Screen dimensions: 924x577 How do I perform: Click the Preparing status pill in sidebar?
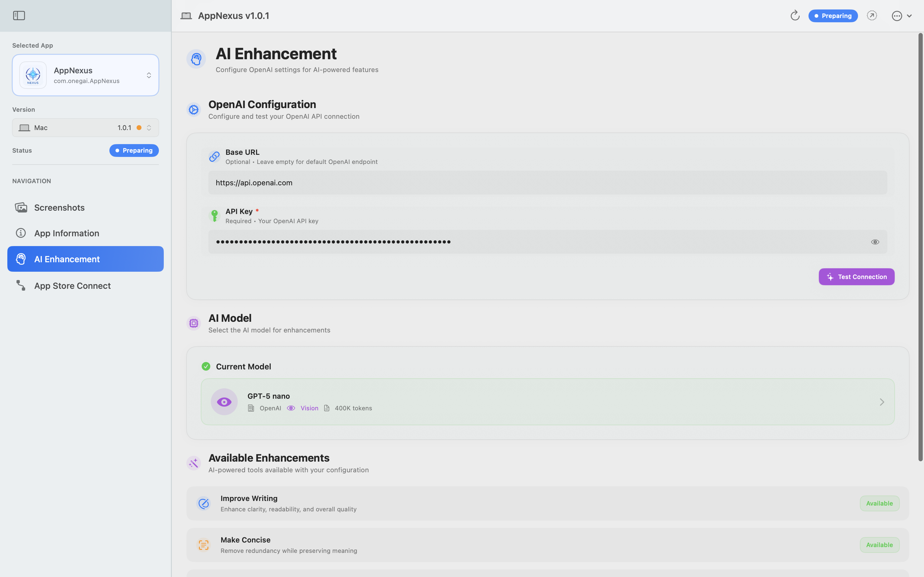(134, 150)
